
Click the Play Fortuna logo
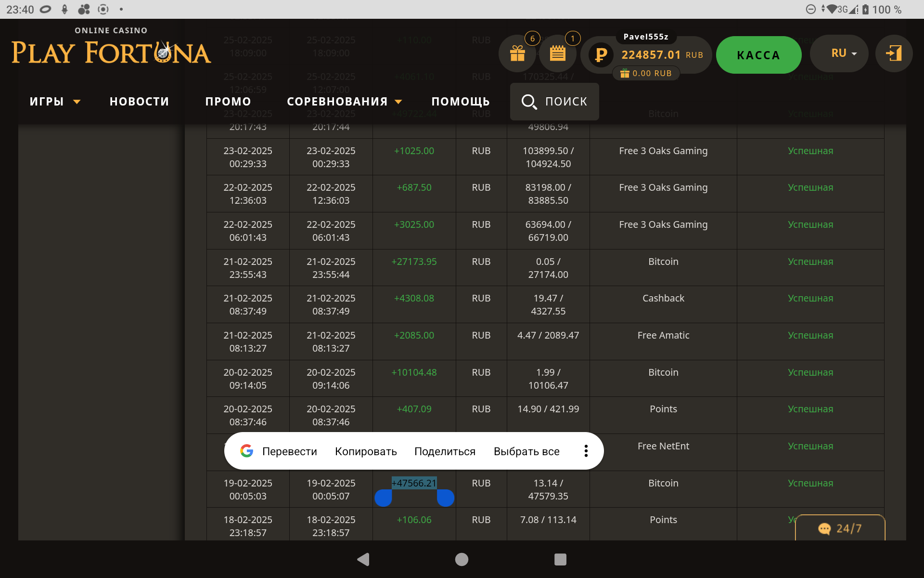click(111, 47)
